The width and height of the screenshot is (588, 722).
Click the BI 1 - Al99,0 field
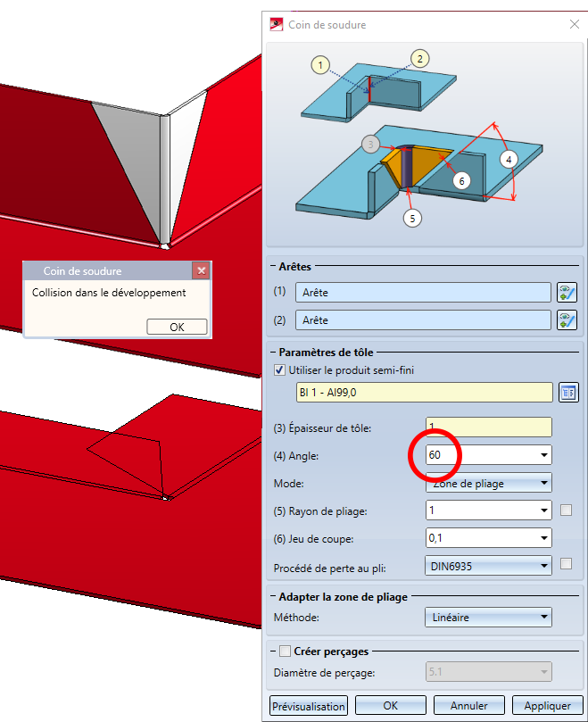pos(424,393)
